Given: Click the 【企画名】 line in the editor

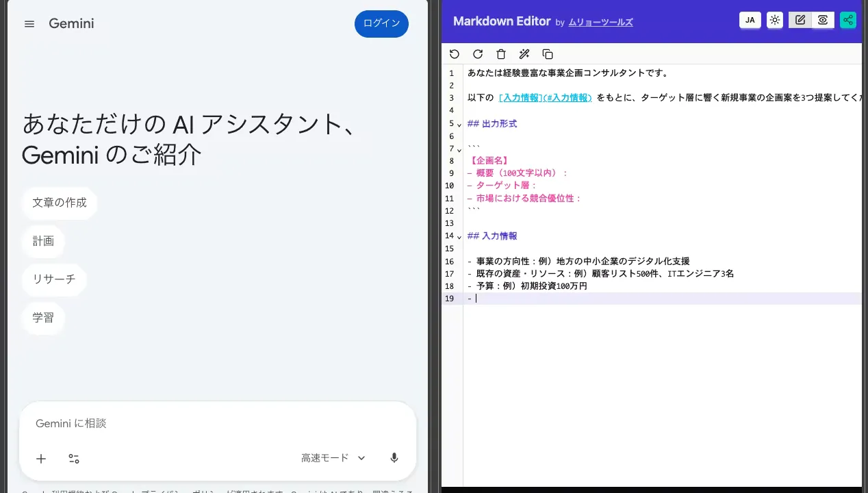Looking at the screenshot, I should coord(489,161).
